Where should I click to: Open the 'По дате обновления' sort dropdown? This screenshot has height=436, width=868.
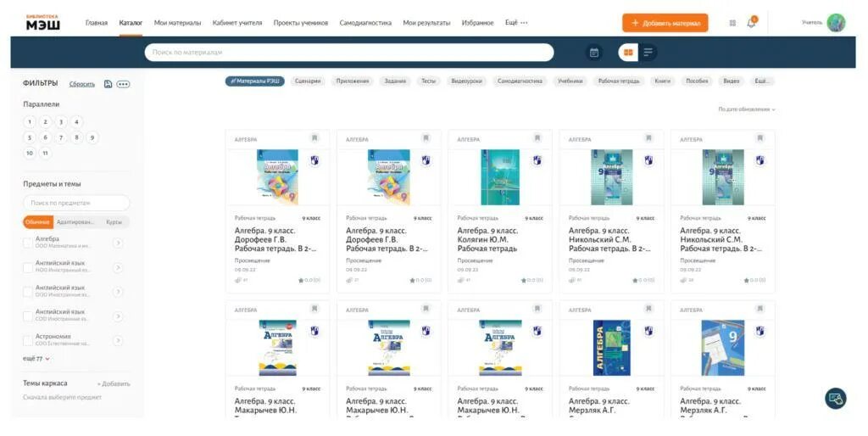point(746,109)
